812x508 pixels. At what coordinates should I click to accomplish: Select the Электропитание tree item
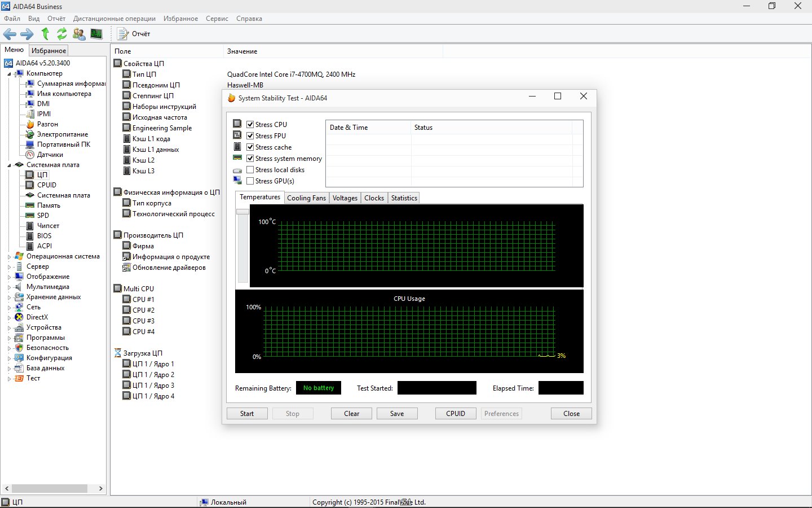(63, 134)
